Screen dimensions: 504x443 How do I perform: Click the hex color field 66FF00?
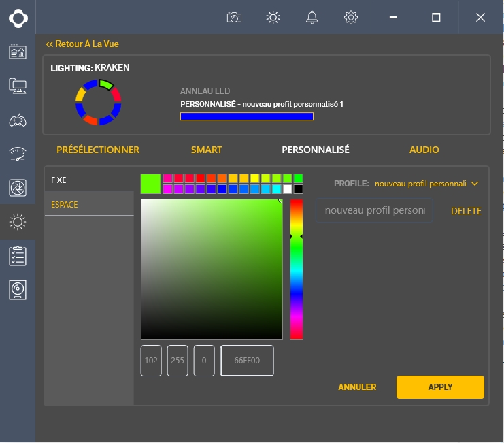[247, 361]
